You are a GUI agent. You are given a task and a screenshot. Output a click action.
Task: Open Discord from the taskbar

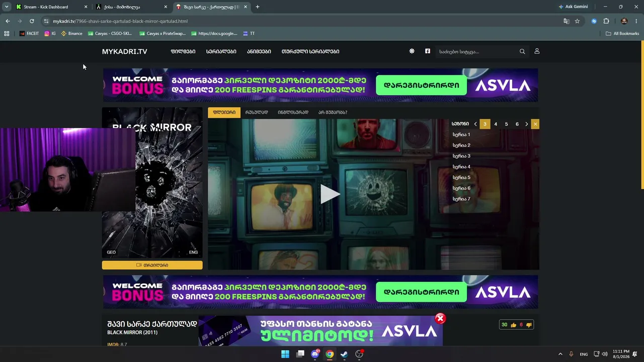pos(315,354)
